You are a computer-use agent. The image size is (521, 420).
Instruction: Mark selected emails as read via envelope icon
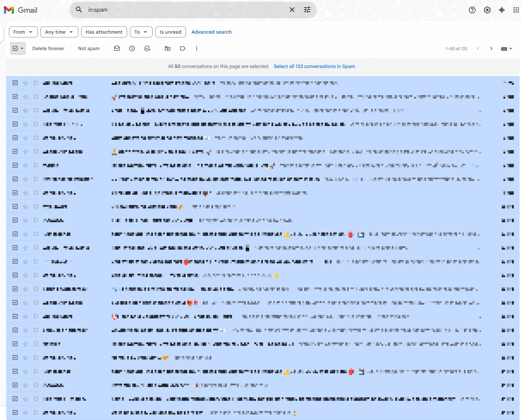pos(117,48)
